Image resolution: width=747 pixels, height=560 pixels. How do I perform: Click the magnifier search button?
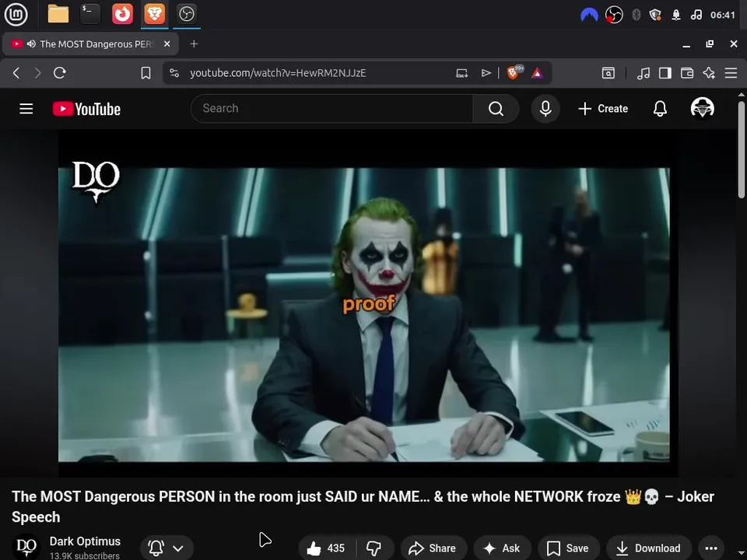pyautogui.click(x=496, y=109)
